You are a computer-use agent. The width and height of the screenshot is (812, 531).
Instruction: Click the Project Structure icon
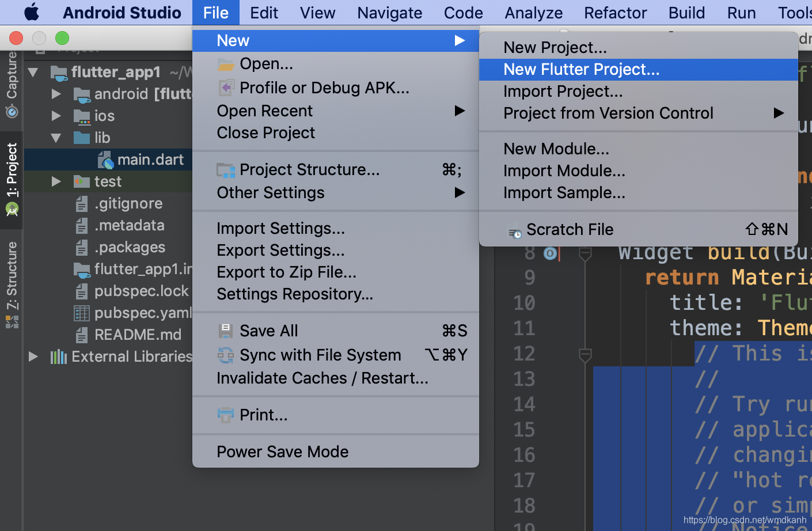(x=226, y=170)
